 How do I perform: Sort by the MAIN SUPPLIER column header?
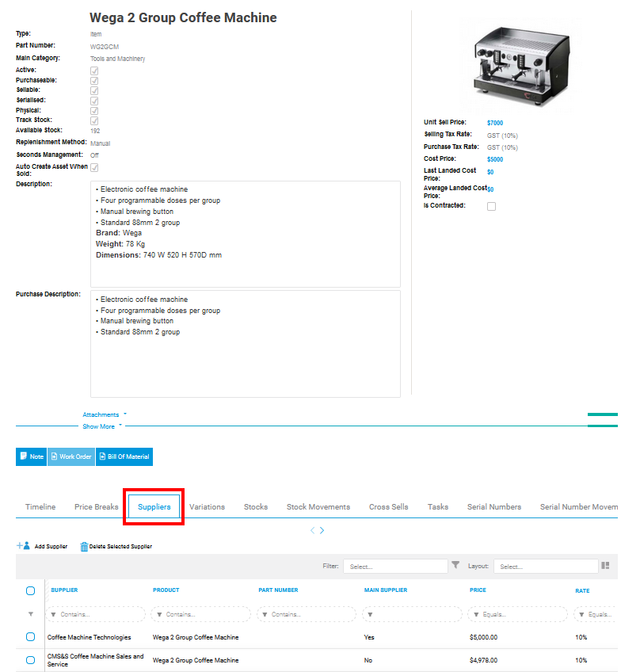(386, 590)
